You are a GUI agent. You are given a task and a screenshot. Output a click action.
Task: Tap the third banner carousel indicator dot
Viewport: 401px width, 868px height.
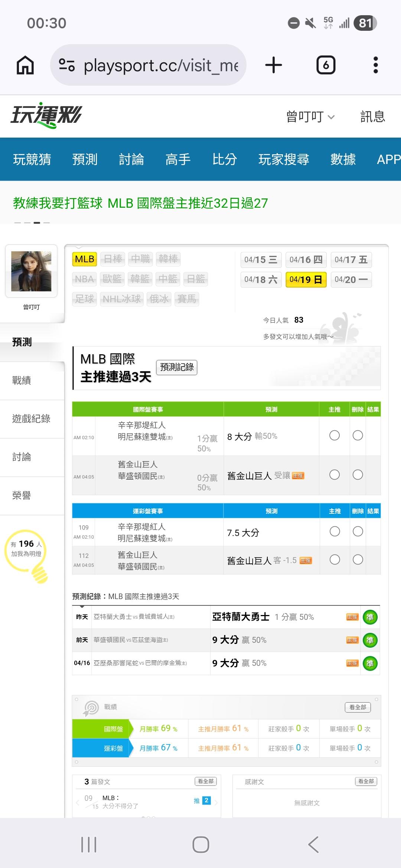[x=37, y=223]
